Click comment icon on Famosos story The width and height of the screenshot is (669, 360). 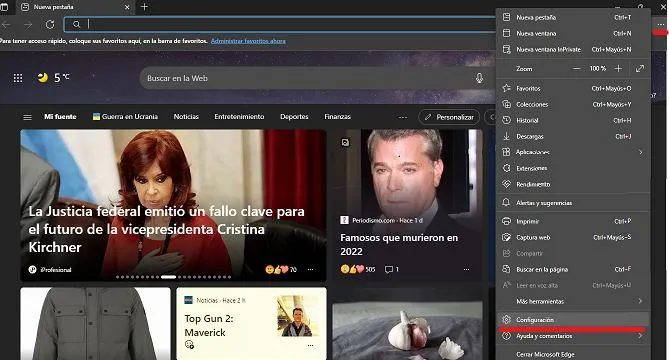[x=389, y=270]
